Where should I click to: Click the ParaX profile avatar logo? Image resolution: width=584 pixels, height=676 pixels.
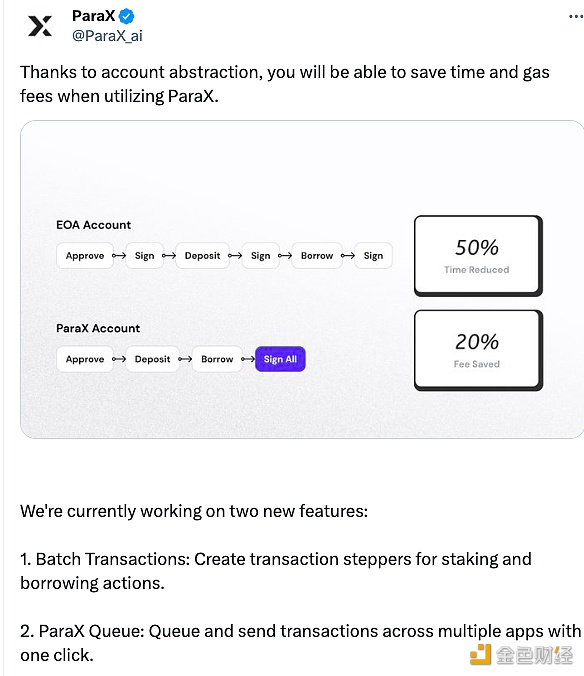point(40,26)
